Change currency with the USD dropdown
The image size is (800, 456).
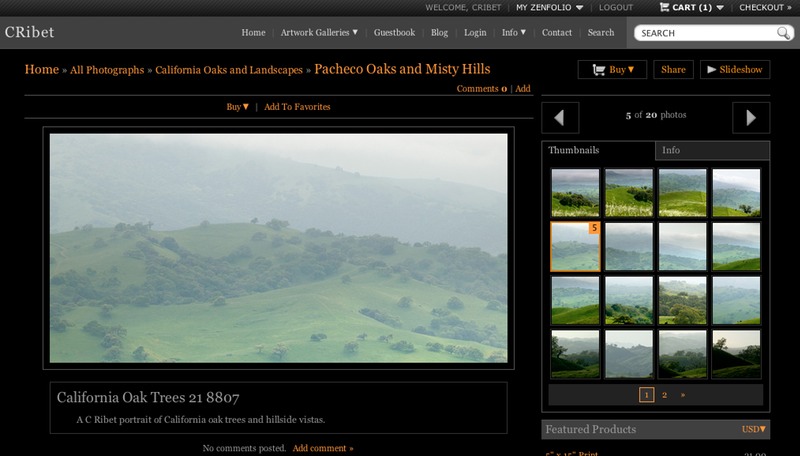pyautogui.click(x=754, y=429)
